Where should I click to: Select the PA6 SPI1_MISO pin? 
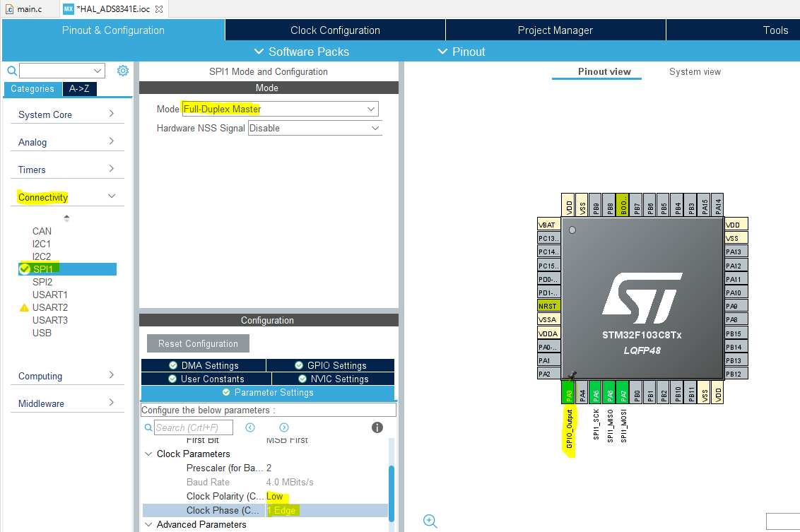(x=609, y=392)
